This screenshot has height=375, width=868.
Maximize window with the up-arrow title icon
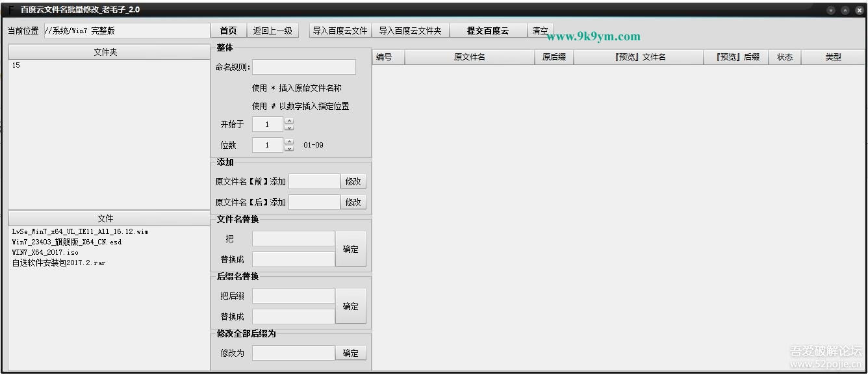coord(845,10)
